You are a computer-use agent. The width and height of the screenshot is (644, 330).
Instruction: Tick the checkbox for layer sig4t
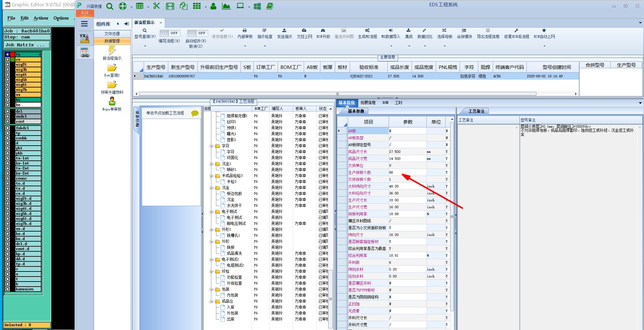[x=8, y=75]
